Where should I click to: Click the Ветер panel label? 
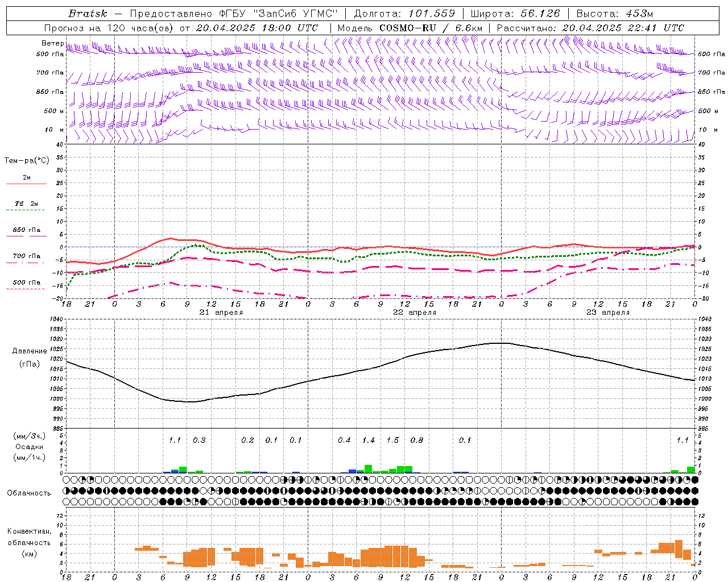[52, 43]
